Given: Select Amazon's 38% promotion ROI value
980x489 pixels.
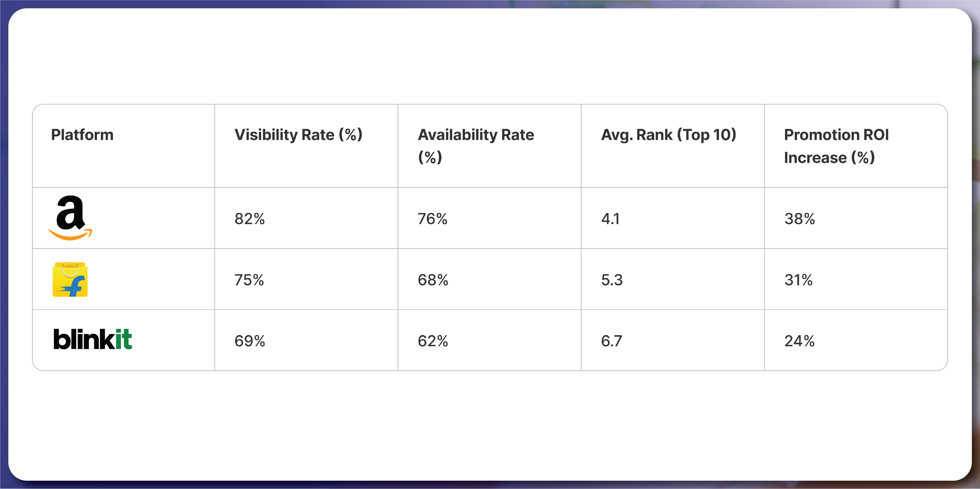Looking at the screenshot, I should point(799,219).
